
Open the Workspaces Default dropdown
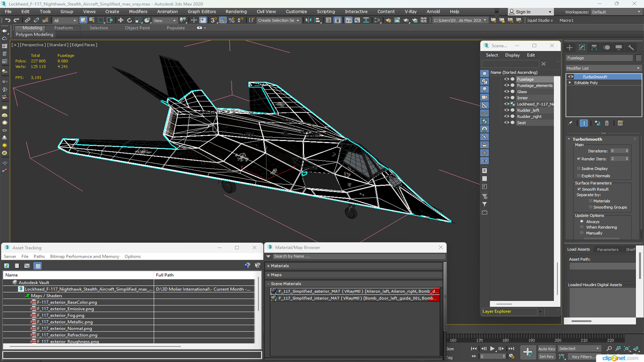pyautogui.click(x=616, y=12)
